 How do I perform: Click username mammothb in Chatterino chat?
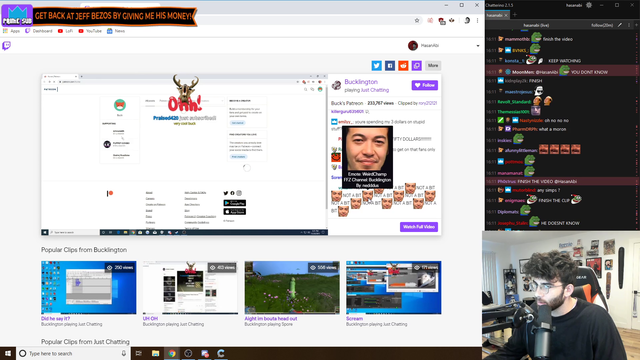click(x=517, y=39)
